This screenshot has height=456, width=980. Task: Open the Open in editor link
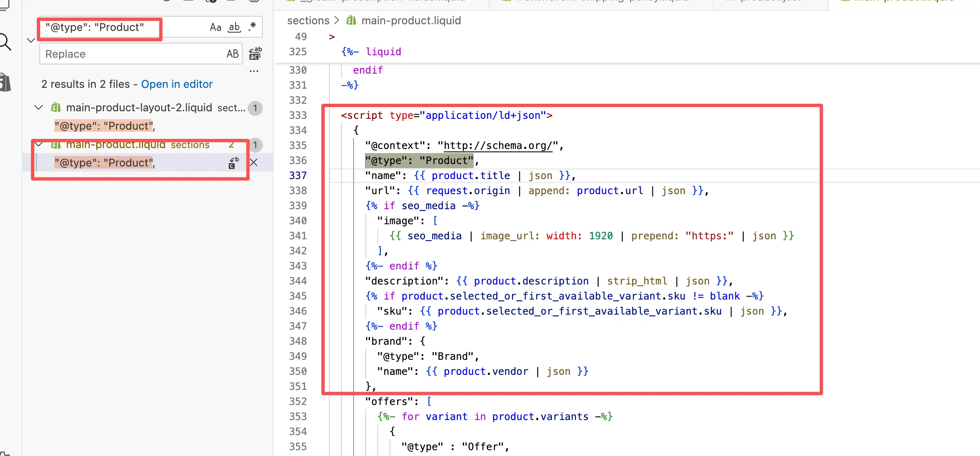pos(177,84)
